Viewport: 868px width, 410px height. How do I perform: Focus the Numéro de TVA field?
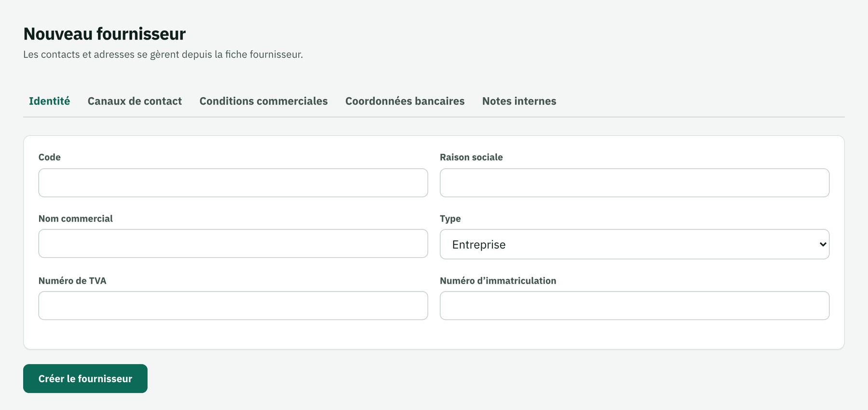[233, 305]
